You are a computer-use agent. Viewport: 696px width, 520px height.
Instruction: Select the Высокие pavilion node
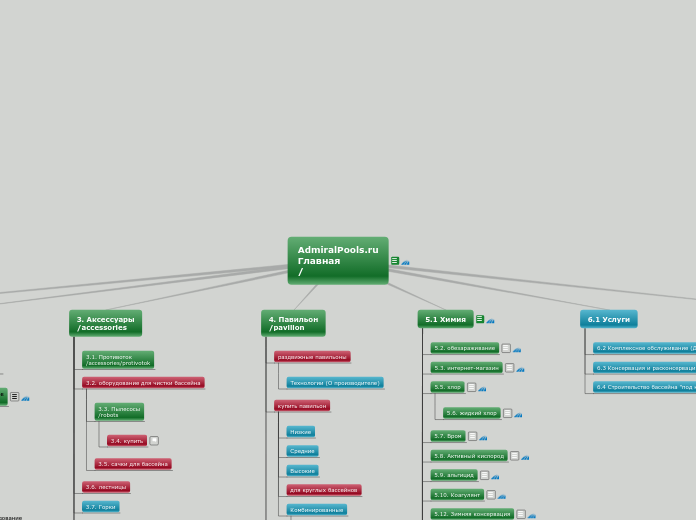[302, 470]
